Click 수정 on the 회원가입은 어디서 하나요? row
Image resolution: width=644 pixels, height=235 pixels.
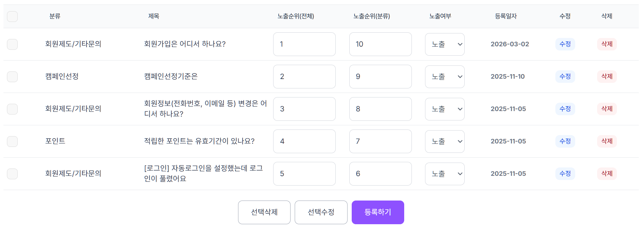(565, 44)
